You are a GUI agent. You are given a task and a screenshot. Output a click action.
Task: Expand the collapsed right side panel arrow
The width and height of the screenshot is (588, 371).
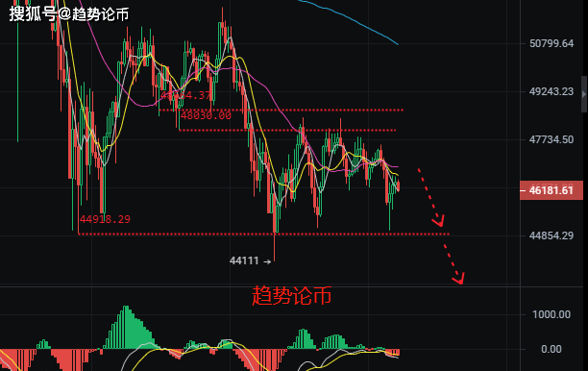tap(584, 94)
